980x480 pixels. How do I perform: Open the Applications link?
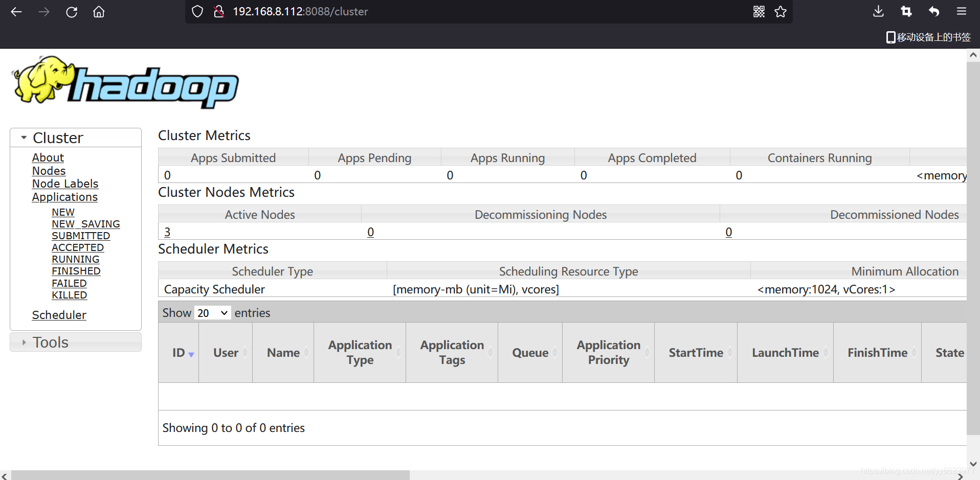[x=65, y=197]
